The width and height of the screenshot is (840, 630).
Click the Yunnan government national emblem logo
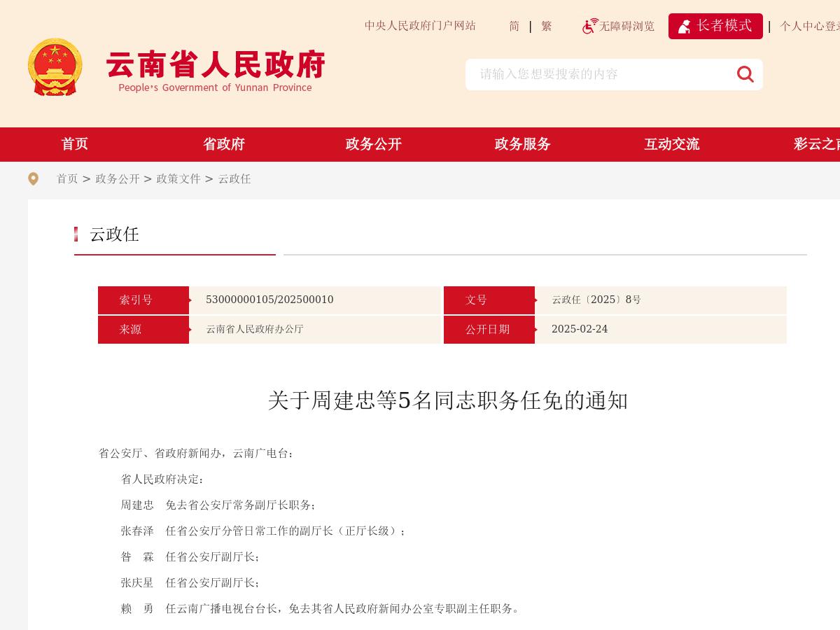55,67
